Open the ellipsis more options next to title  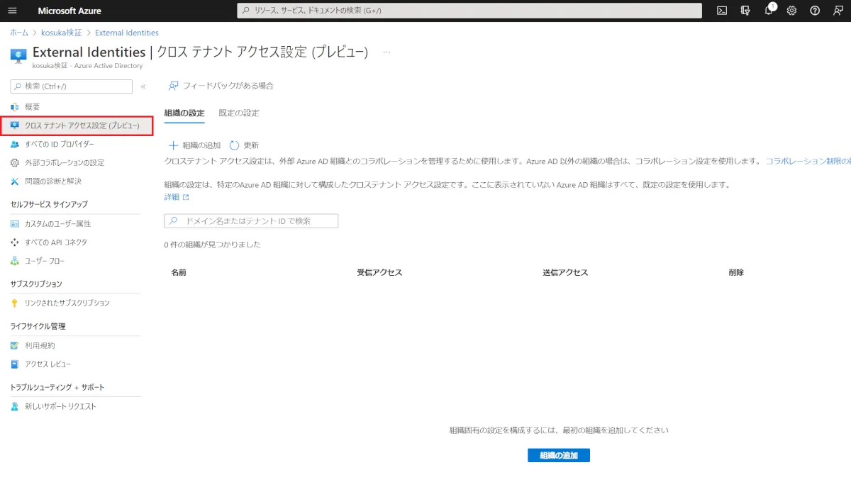pos(386,52)
